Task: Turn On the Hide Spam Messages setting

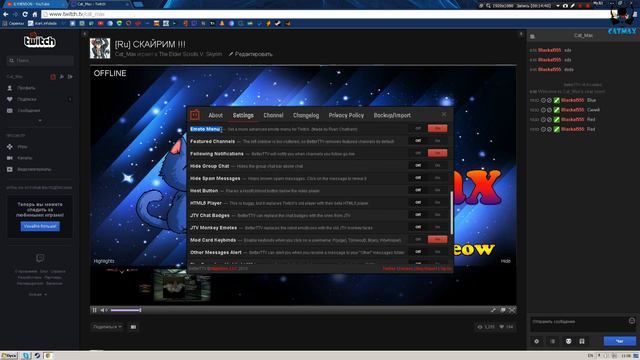Action: 438,178
